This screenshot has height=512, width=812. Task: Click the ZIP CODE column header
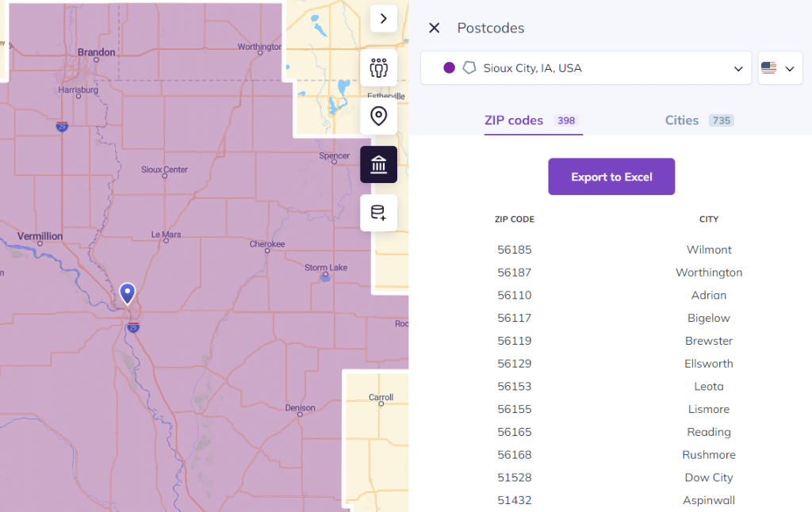pyautogui.click(x=514, y=220)
